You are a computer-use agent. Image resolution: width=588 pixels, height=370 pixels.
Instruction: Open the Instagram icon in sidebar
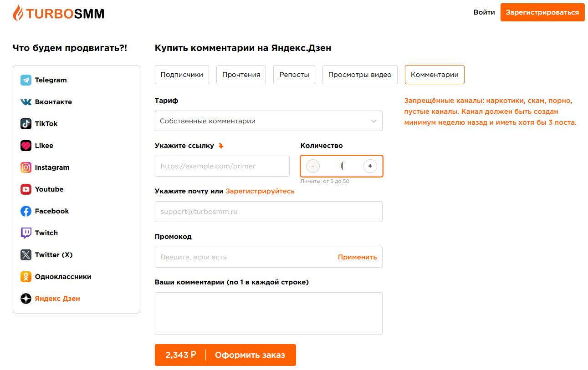click(26, 167)
